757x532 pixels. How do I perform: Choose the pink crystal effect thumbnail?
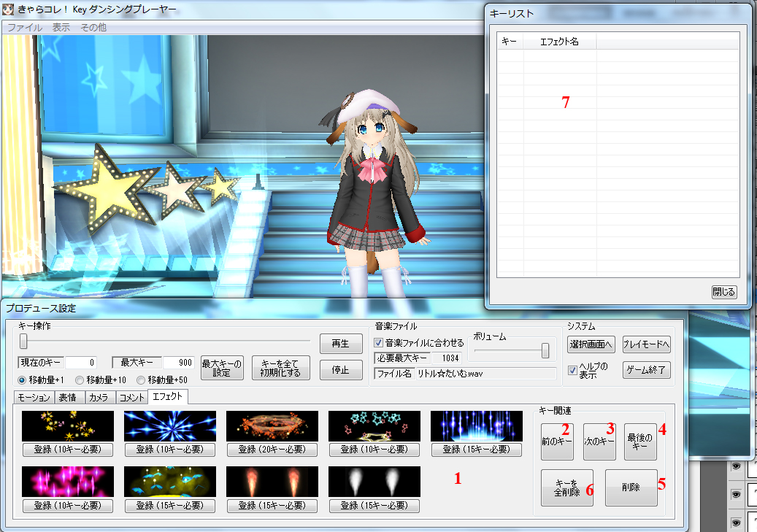click(68, 482)
